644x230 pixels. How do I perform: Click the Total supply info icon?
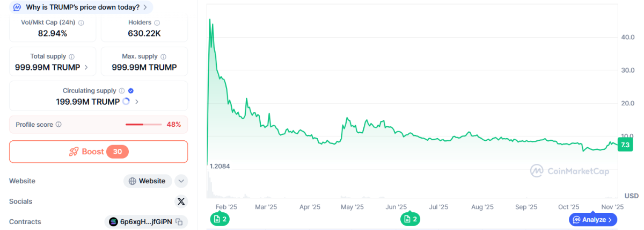[72, 56]
